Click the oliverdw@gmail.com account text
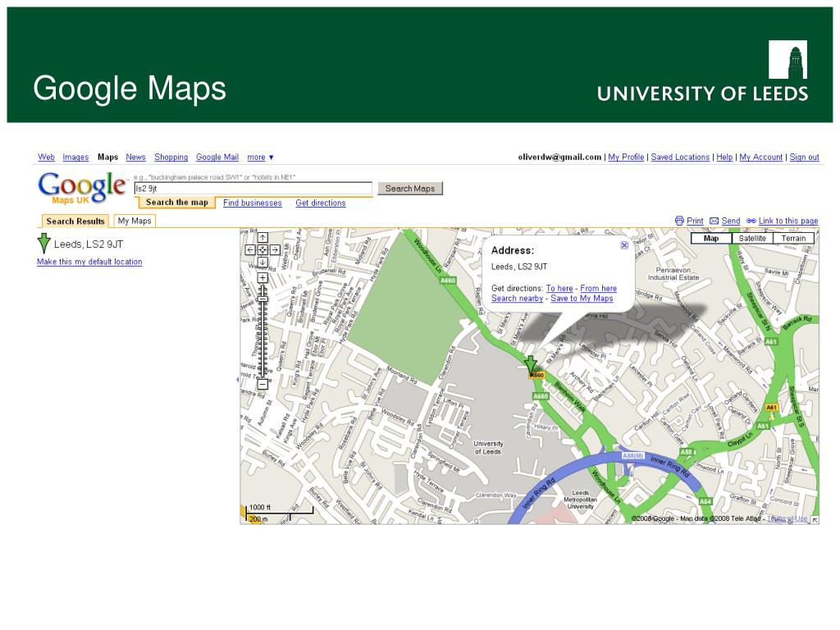This screenshot has height=630, width=840. (559, 157)
